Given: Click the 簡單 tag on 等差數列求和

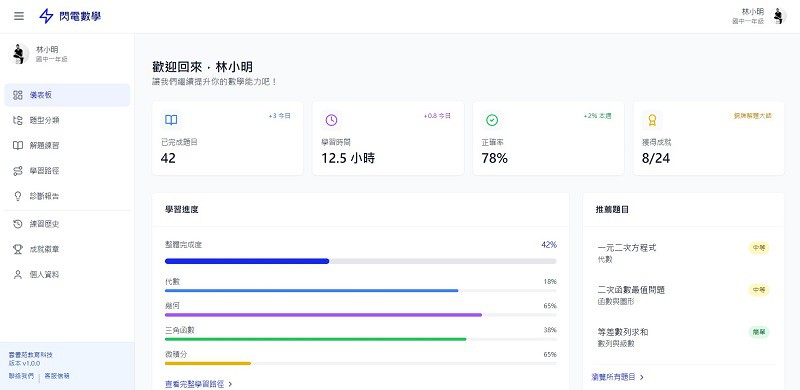Looking at the screenshot, I should pyautogui.click(x=759, y=332).
